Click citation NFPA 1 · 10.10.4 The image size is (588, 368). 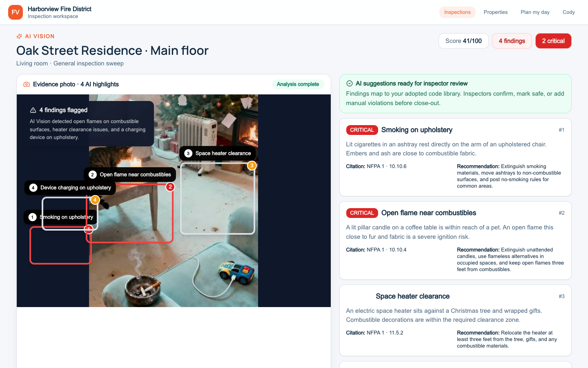point(376,250)
